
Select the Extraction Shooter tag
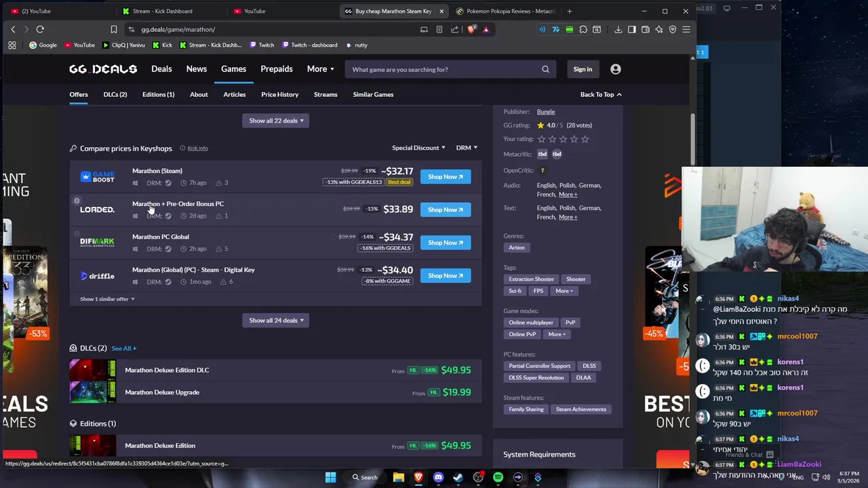coord(532,279)
